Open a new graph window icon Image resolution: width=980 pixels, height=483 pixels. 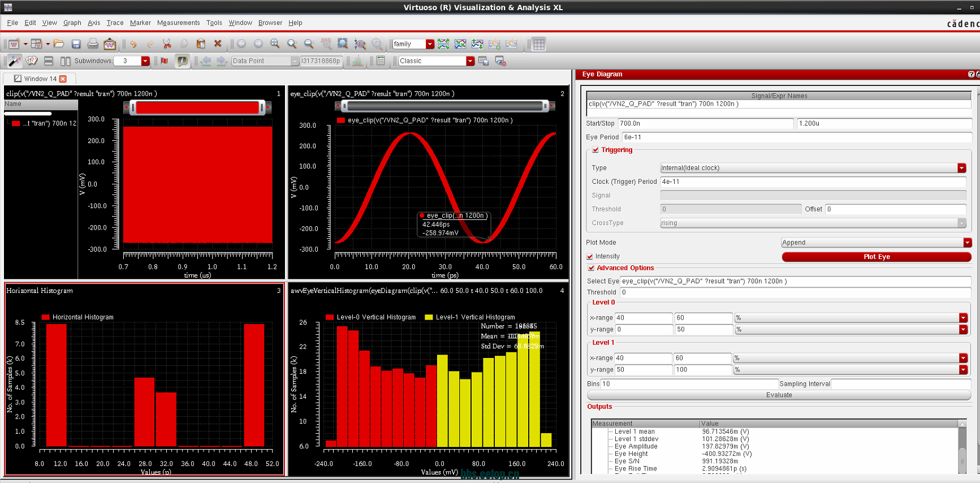click(14, 44)
